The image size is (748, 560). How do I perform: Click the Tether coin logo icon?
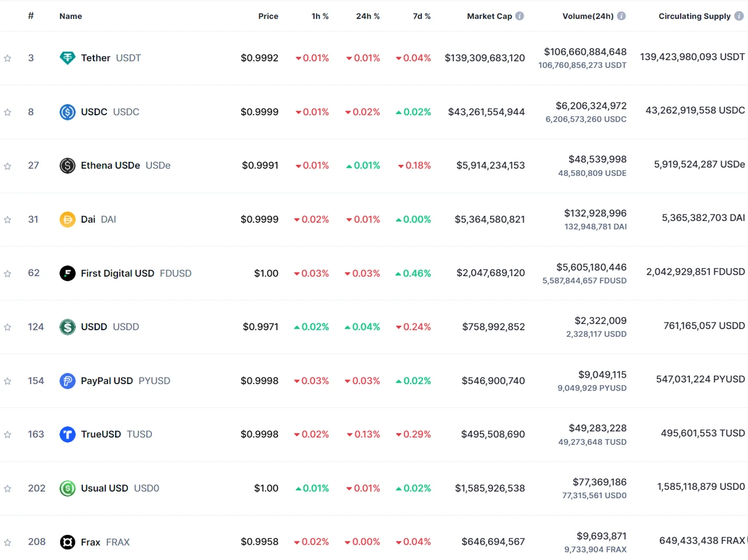tap(68, 58)
